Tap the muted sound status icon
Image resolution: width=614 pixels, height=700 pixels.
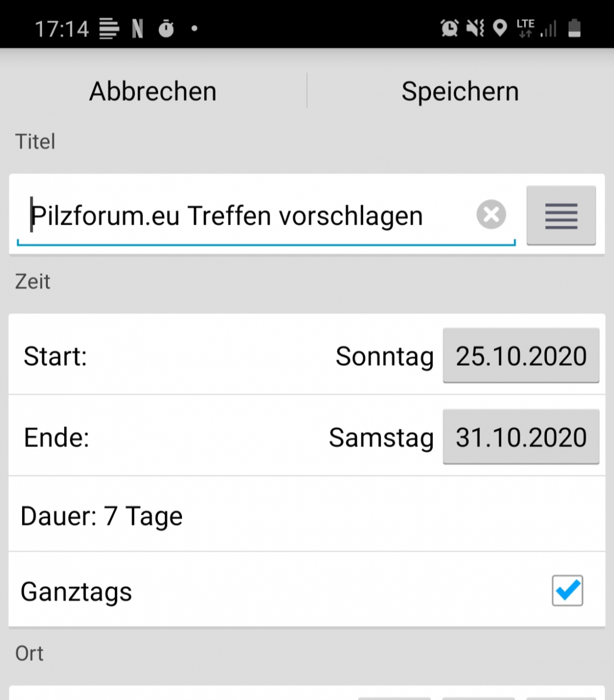point(475,28)
